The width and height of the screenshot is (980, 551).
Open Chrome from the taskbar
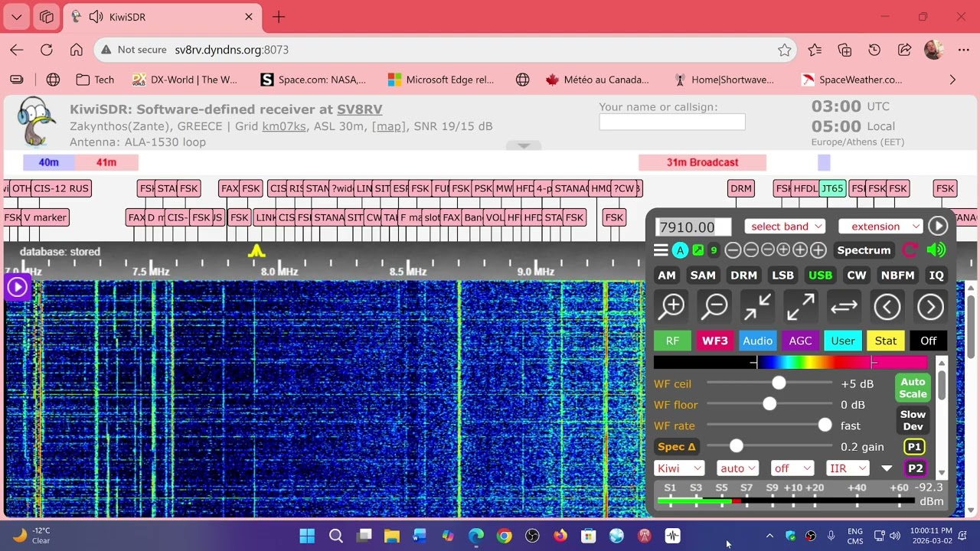coord(504,536)
